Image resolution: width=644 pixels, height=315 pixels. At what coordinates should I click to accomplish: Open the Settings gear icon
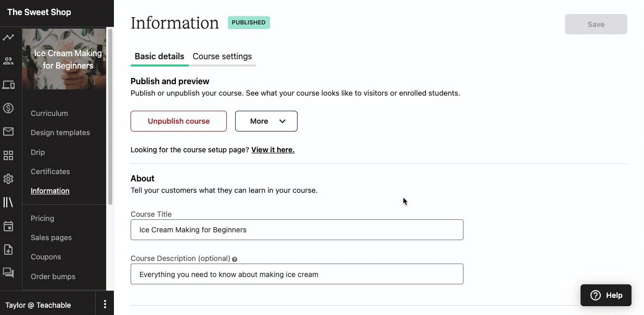tap(8, 179)
